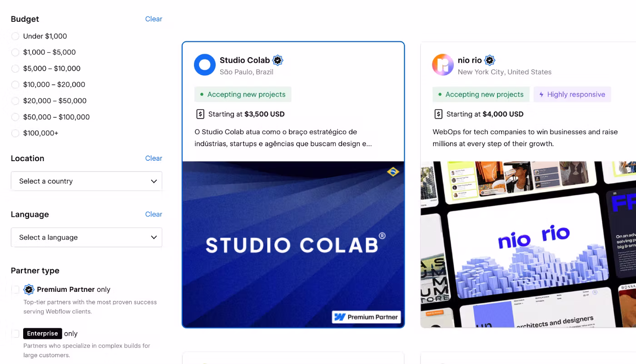Click nio rio's Accepting new projects tag

coord(481,94)
